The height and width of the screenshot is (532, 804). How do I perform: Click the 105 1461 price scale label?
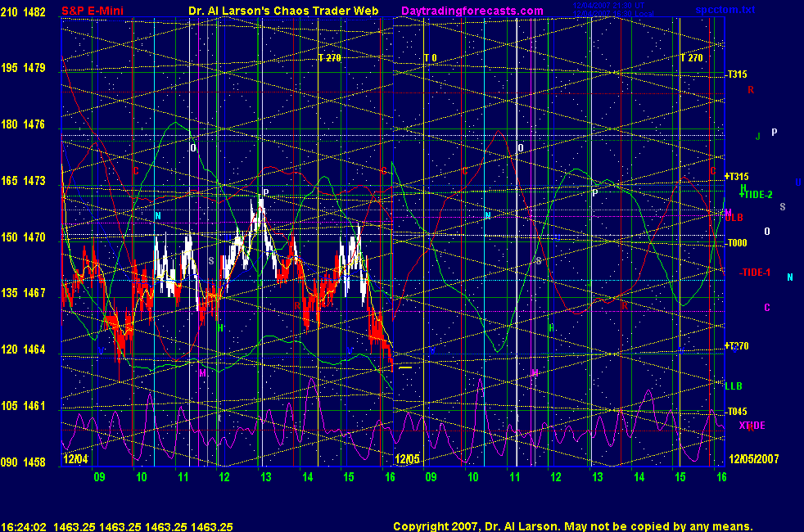(23, 405)
